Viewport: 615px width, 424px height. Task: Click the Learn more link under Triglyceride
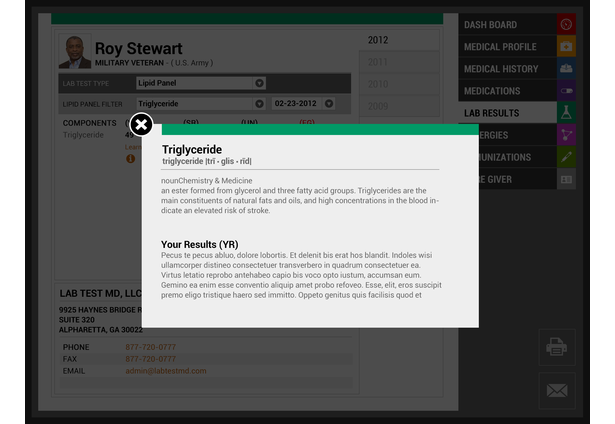click(133, 147)
